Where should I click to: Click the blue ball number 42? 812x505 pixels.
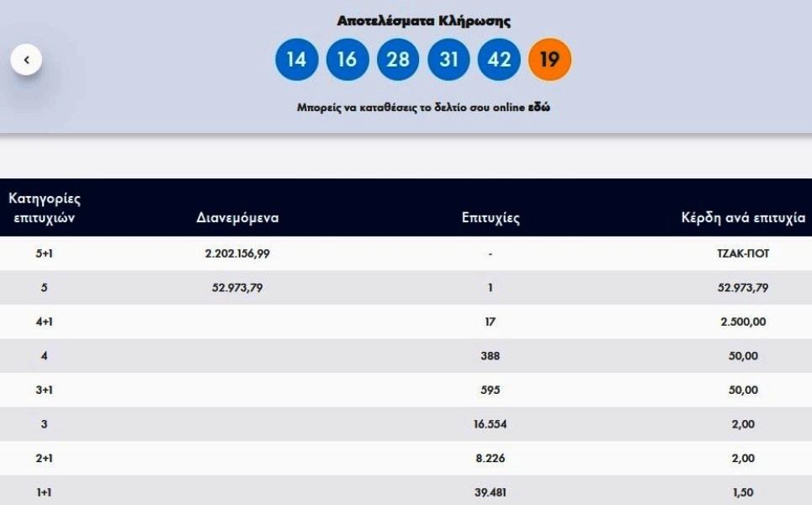click(499, 60)
